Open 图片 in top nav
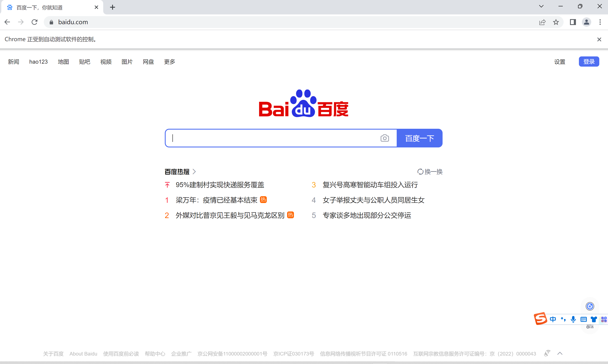 (x=127, y=62)
